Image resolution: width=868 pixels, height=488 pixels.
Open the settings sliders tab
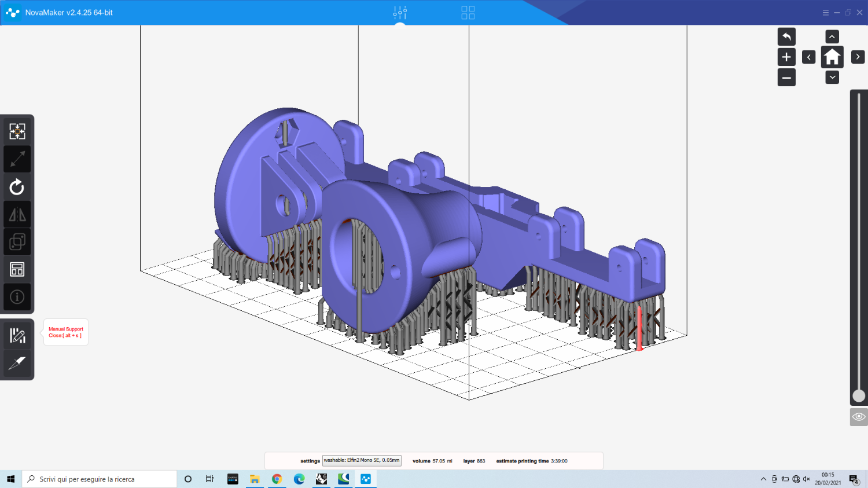(x=400, y=13)
